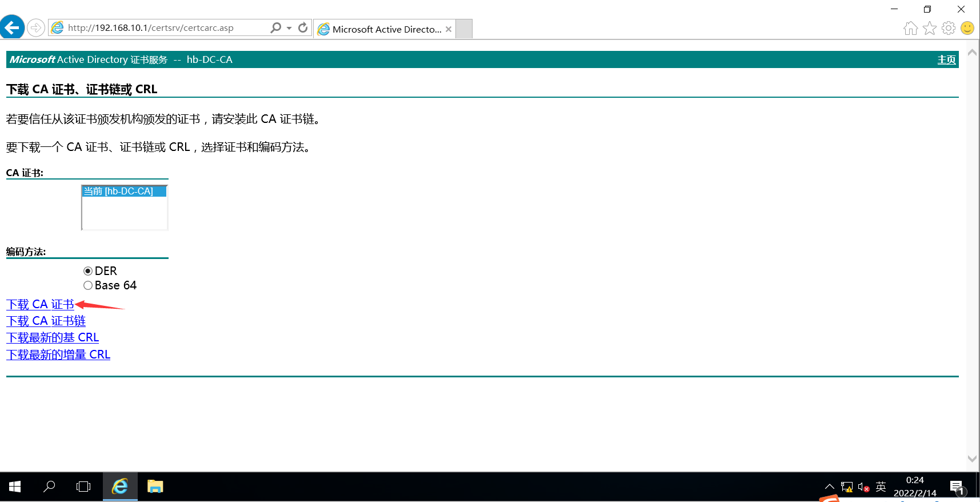This screenshot has width=980, height=502.
Task: Open the notification center icon
Action: pyautogui.click(x=957, y=487)
